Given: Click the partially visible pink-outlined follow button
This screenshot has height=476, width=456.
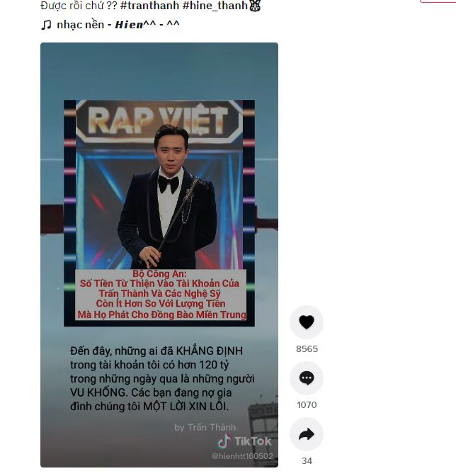Looking at the screenshot, I should pyautogui.click(x=438, y=1).
